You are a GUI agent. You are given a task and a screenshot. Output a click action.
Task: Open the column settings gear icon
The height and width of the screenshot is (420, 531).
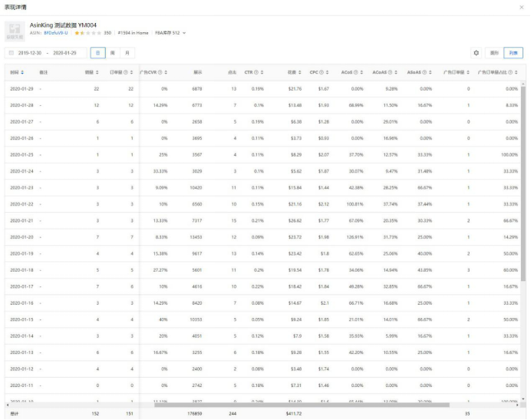(x=477, y=53)
